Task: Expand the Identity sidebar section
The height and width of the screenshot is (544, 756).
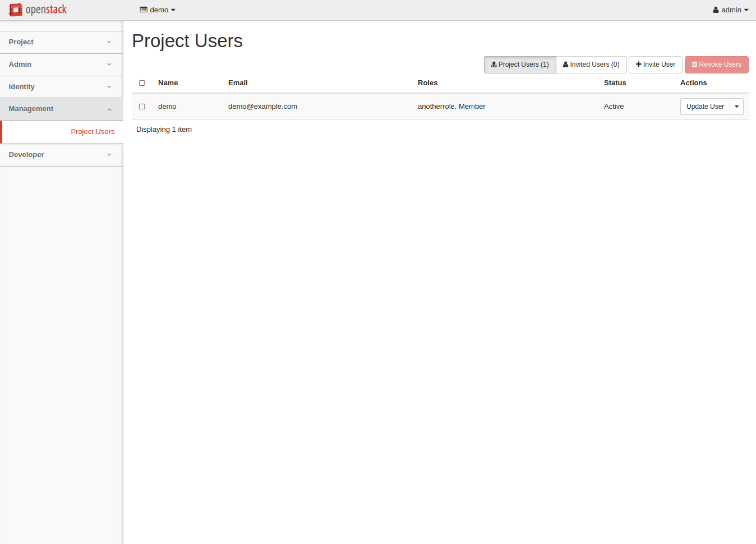Action: point(61,87)
